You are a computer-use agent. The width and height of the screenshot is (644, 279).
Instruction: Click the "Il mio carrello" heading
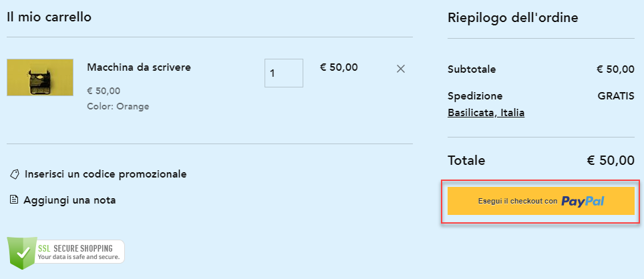click(x=49, y=17)
